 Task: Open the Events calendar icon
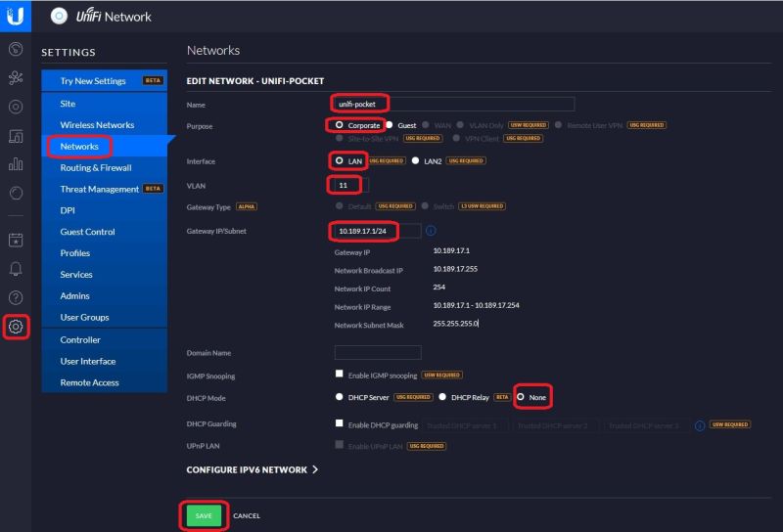(16, 240)
